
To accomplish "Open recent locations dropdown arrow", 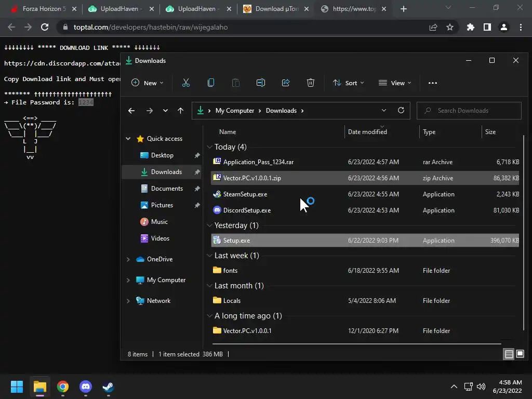I will click(x=165, y=111).
